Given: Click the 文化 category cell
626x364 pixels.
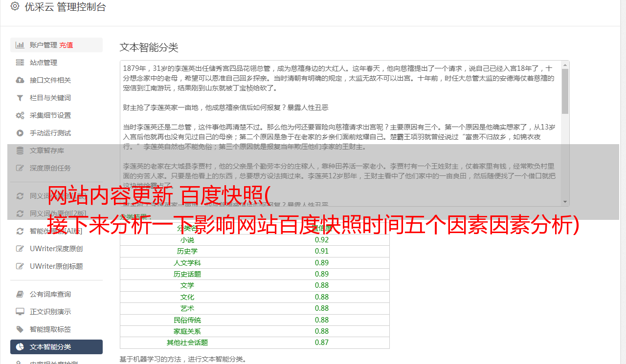Looking at the screenshot, I should pyautogui.click(x=187, y=297).
